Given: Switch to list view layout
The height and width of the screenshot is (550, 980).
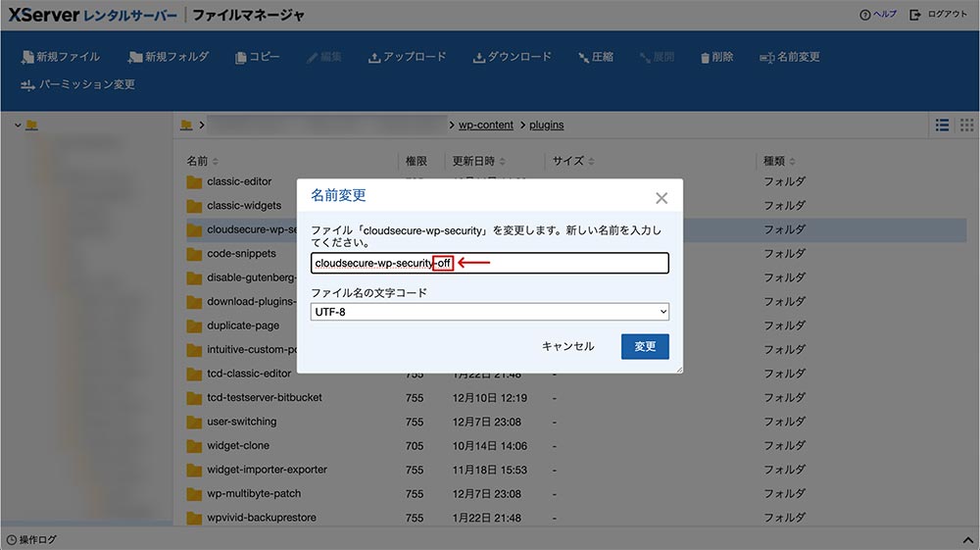Looking at the screenshot, I should (942, 125).
